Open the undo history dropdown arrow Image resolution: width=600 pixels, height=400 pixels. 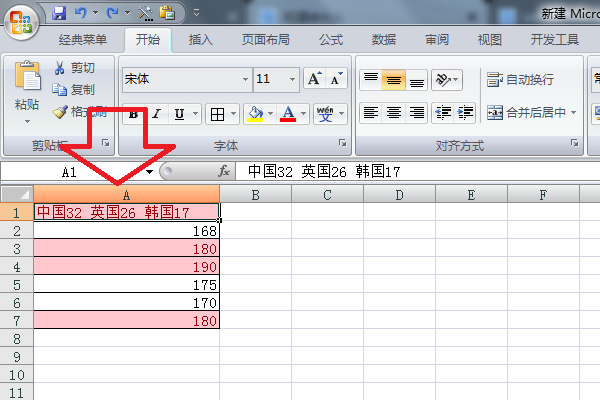[95, 13]
